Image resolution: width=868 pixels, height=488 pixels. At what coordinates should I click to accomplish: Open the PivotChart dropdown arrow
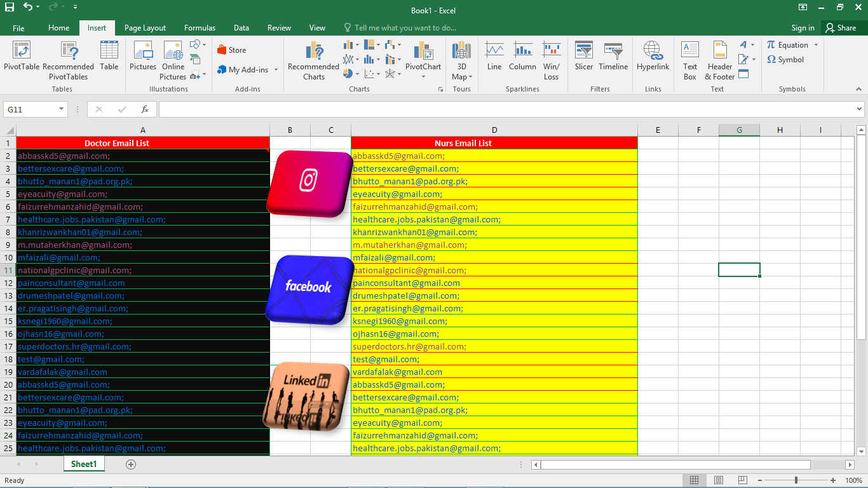point(423,78)
